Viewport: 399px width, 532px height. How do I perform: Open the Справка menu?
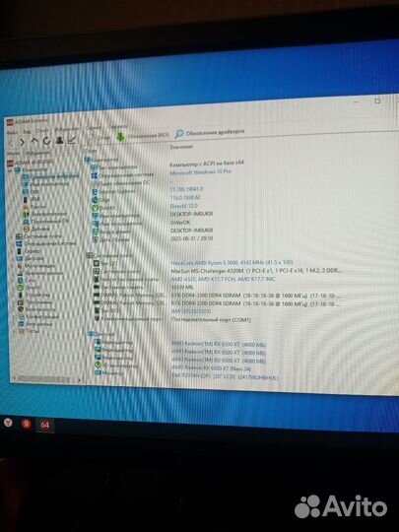tap(118, 127)
